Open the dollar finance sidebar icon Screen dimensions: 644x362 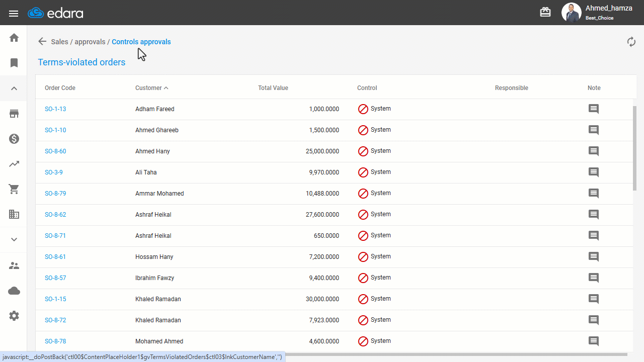14,139
